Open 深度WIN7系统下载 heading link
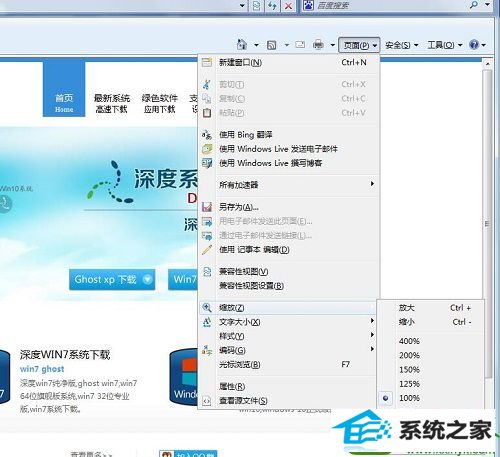Screen dimensions: 500x457 [65, 355]
